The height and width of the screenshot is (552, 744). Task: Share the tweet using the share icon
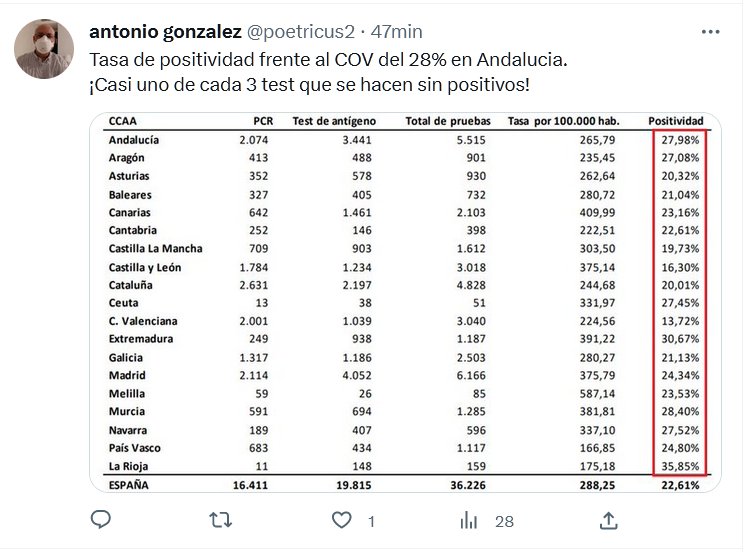click(x=607, y=521)
